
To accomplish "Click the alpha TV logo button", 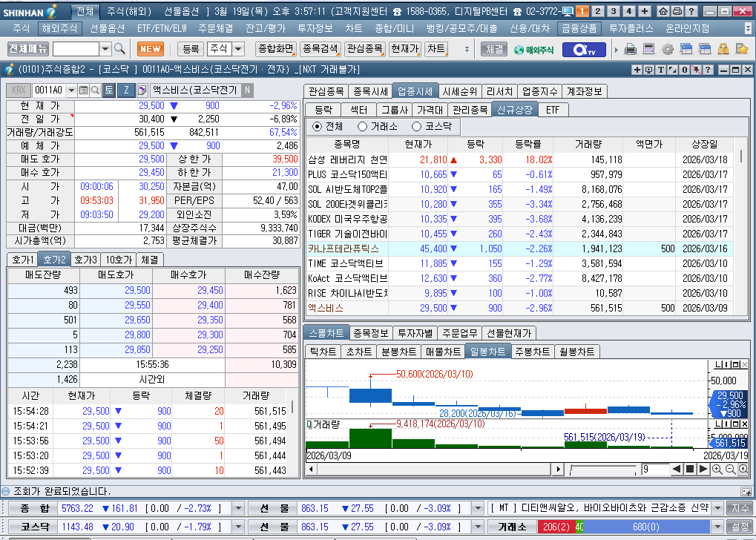I will click(584, 49).
